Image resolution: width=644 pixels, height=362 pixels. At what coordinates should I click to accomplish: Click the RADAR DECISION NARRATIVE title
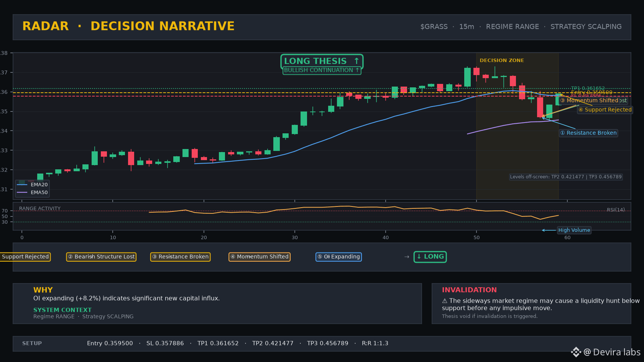(x=128, y=26)
